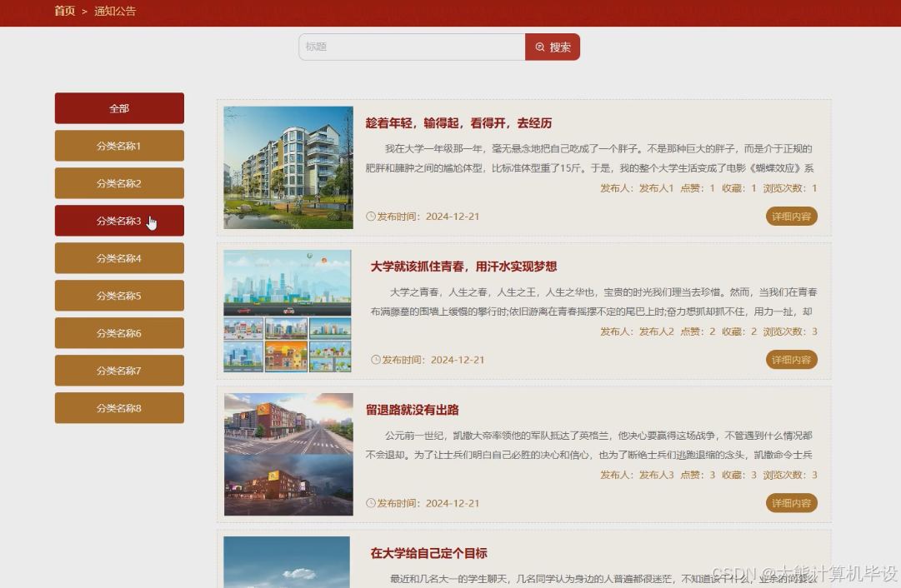Open article 在大学给自己定个目标
The width and height of the screenshot is (901, 588).
coord(428,553)
